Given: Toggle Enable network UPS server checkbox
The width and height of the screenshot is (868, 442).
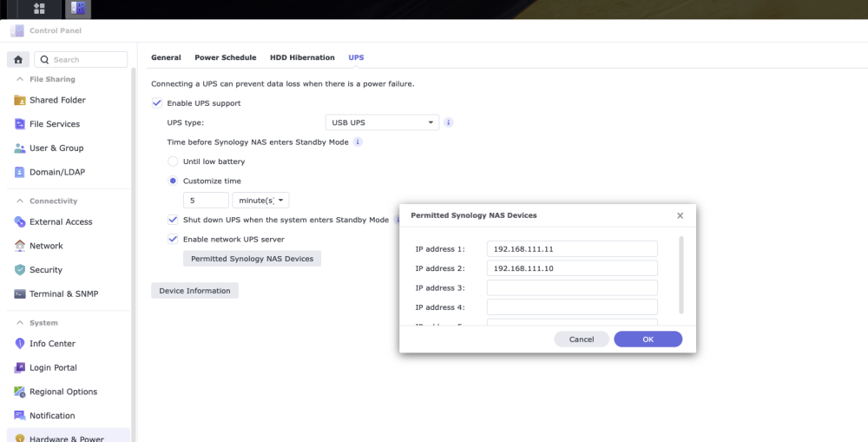Looking at the screenshot, I should 173,240.
